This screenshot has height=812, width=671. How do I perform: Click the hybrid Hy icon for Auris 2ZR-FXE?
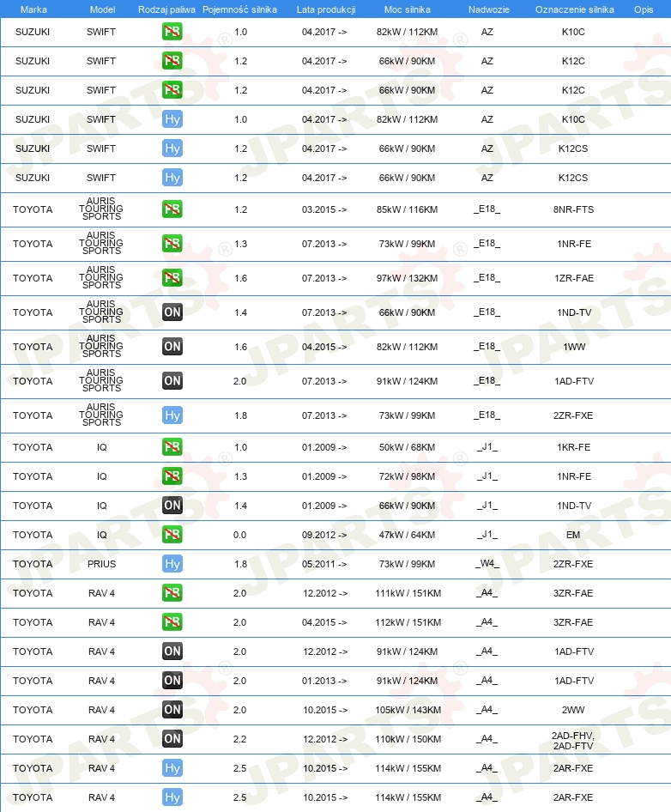pyautogui.click(x=172, y=415)
